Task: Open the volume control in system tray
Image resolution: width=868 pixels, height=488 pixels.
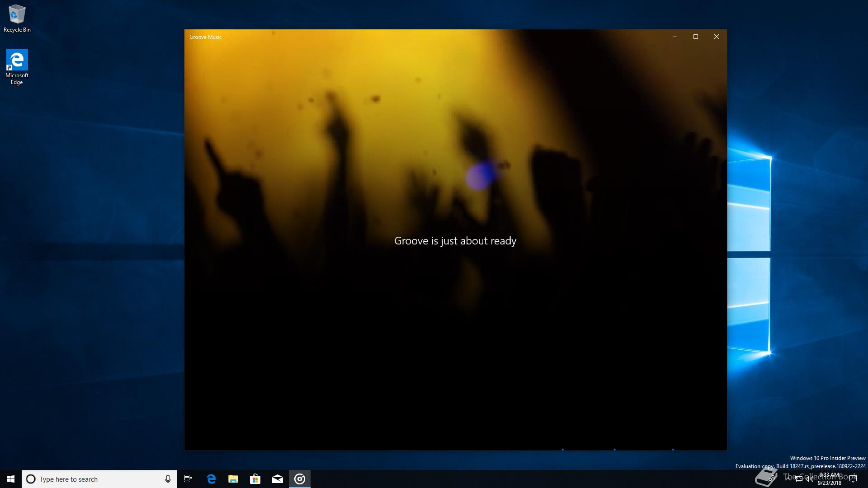Action: point(810,479)
